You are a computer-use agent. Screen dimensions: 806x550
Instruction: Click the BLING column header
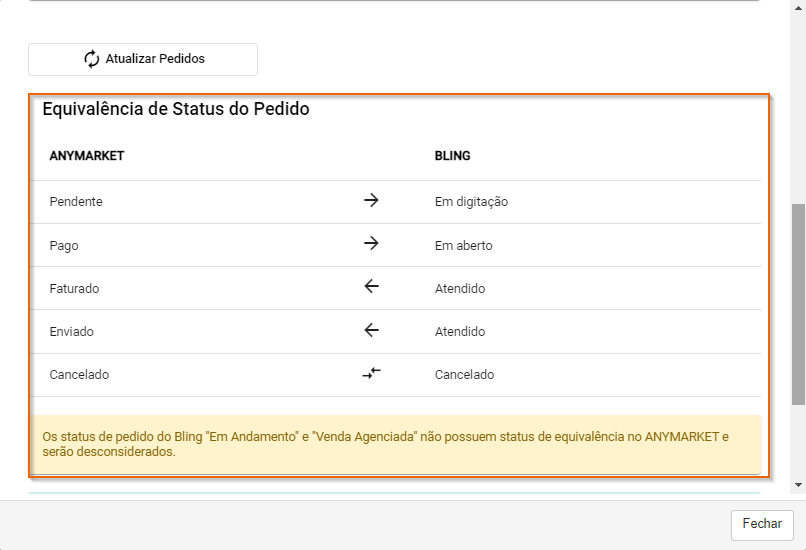point(452,156)
